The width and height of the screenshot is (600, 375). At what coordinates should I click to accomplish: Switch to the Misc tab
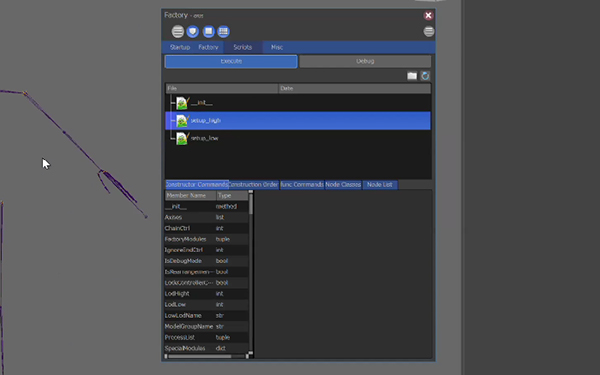coord(277,47)
